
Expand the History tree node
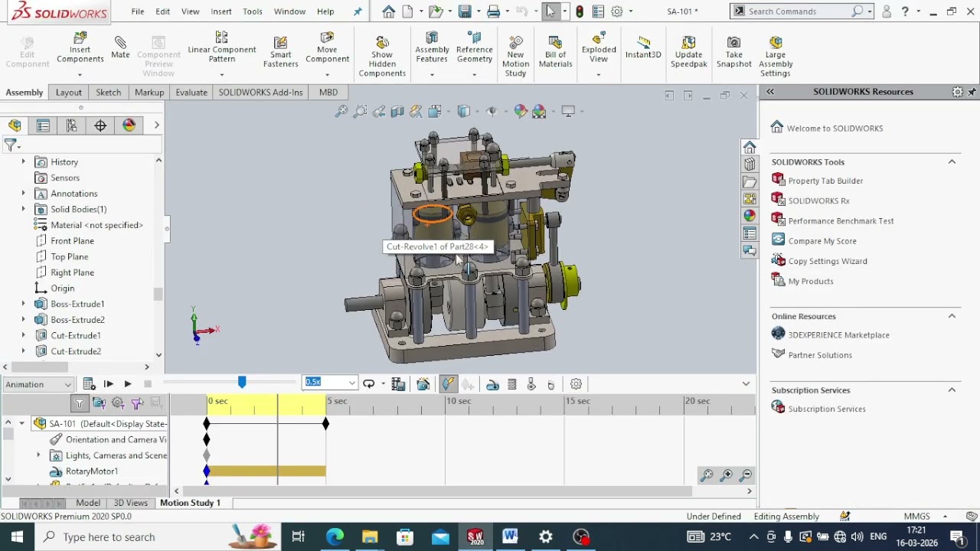tap(23, 161)
